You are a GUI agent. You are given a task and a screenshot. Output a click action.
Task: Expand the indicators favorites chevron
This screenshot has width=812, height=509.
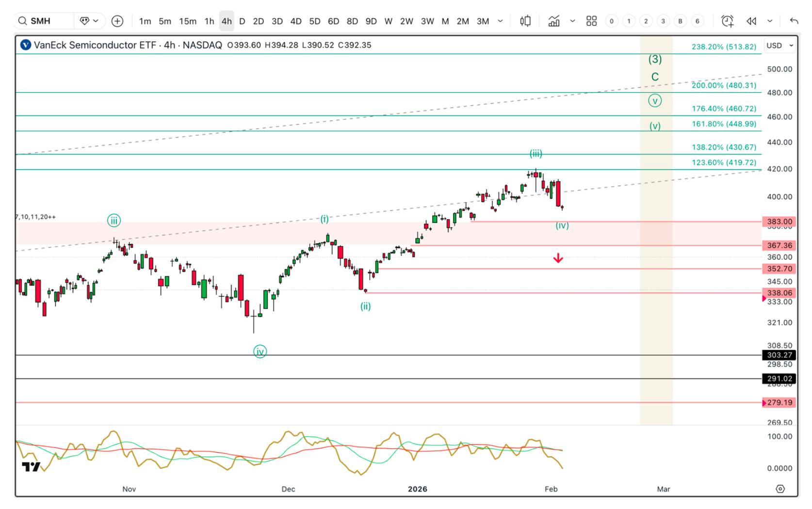click(x=572, y=21)
